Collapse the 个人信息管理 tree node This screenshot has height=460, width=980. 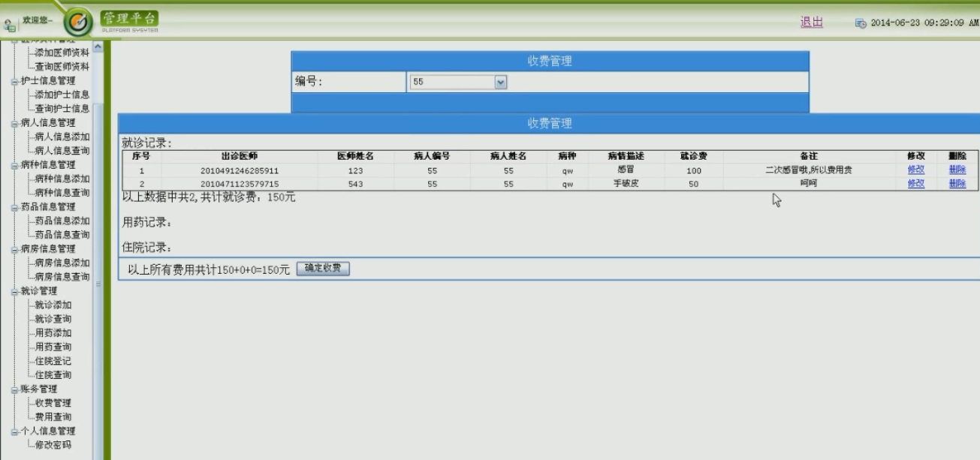tap(14, 431)
